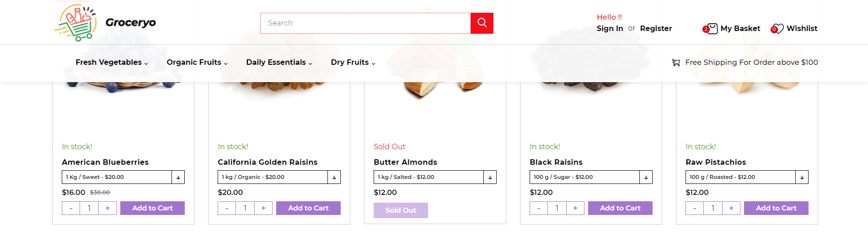Viewport: 868px width, 246px height.
Task: Open the Dry Fruits menu
Action: 353,63
